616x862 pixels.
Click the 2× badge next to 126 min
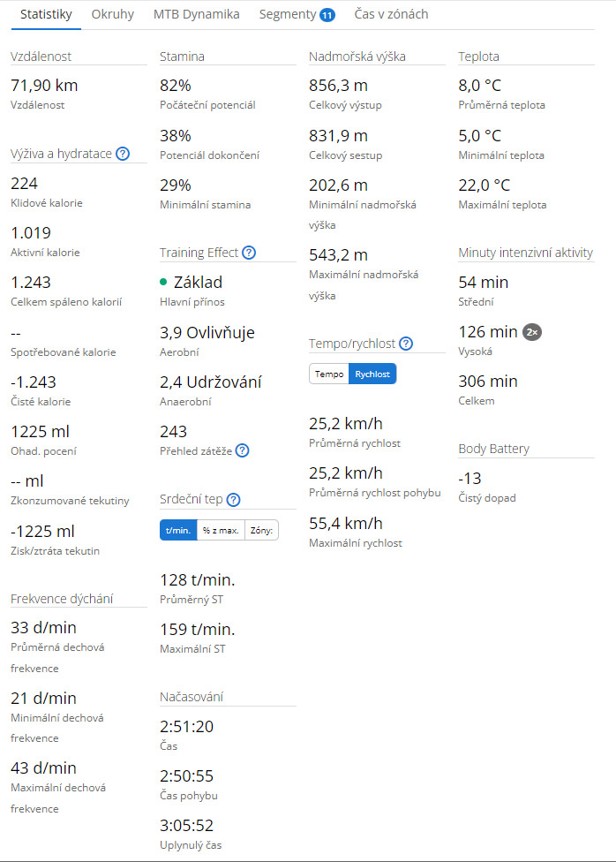[531, 332]
